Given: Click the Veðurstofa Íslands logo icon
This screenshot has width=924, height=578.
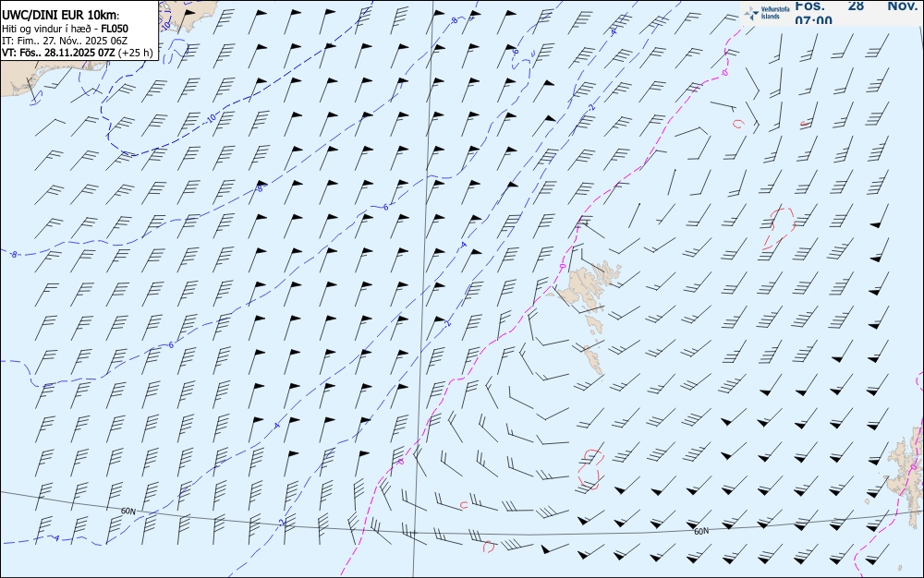Looking at the screenshot, I should [x=751, y=14].
